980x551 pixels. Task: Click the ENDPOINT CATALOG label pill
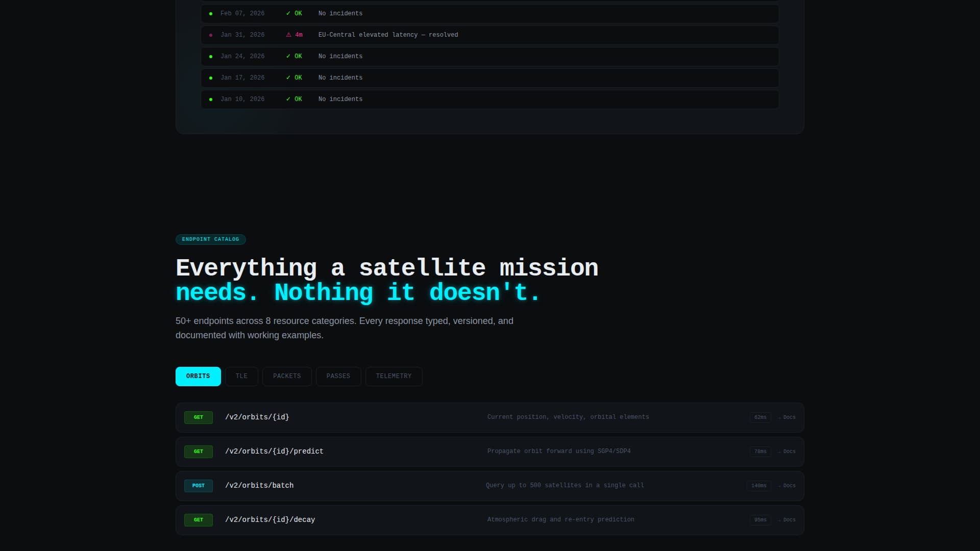click(211, 239)
